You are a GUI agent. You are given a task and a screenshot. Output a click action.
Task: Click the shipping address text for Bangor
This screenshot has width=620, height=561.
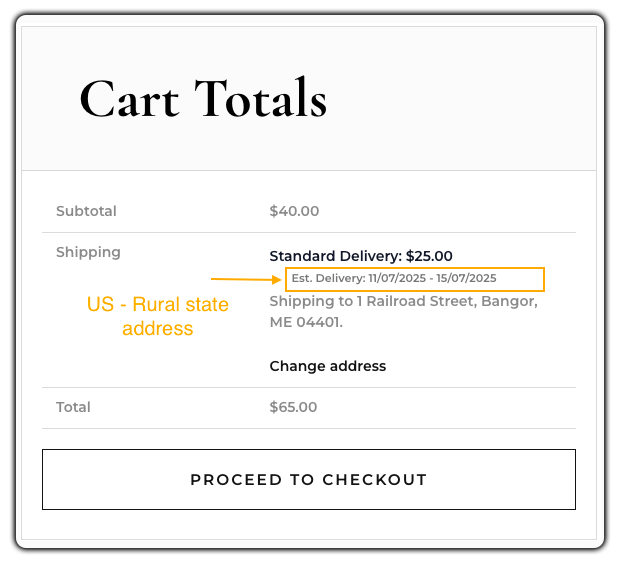403,312
